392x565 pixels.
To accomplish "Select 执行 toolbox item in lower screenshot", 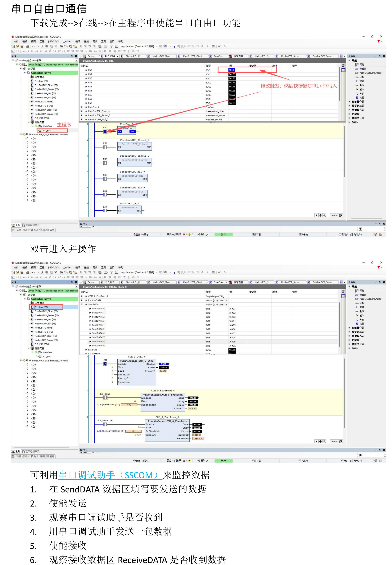I will click(x=360, y=324).
